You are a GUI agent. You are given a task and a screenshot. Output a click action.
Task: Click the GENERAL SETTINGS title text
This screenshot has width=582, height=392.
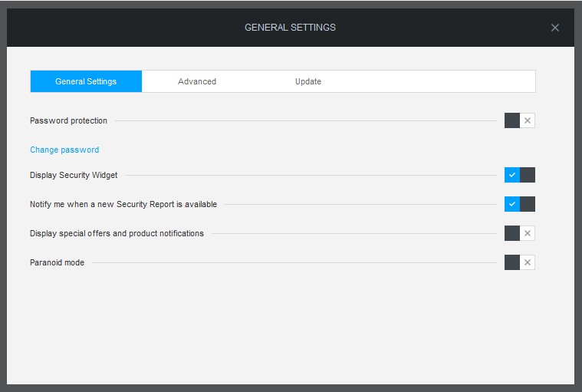coord(291,28)
